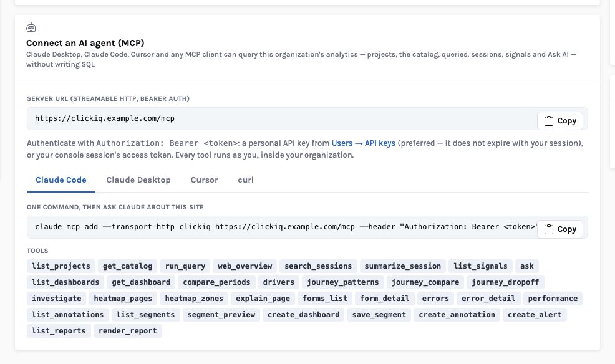Copy the claude mcp add command

(x=559, y=229)
